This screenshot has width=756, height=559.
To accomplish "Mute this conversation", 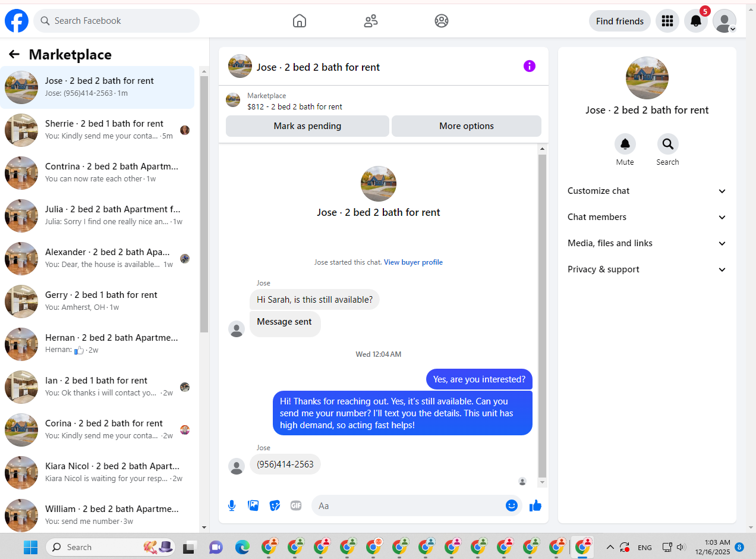I will (x=625, y=144).
